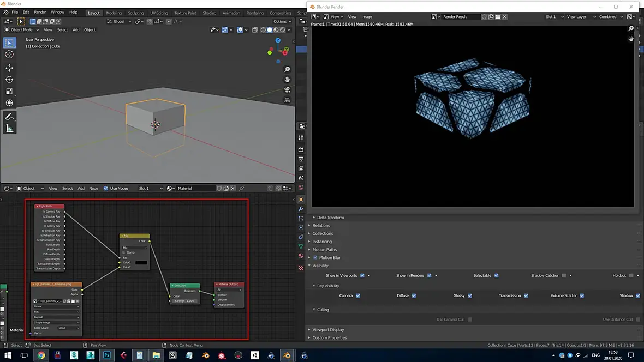Select the Move tool in viewport toolbar

coord(9,68)
